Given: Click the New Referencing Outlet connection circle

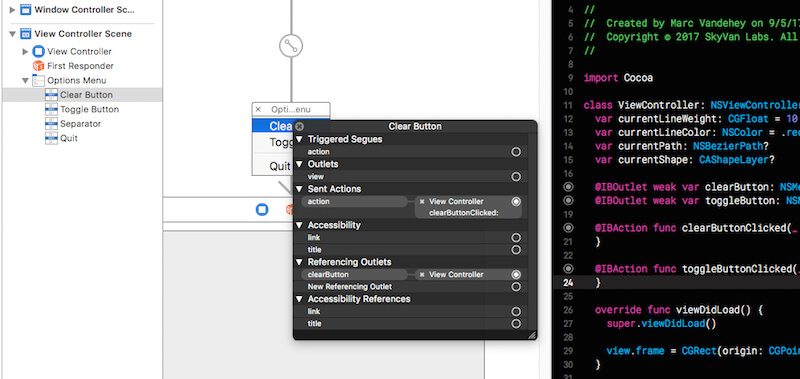Looking at the screenshot, I should tap(516, 287).
